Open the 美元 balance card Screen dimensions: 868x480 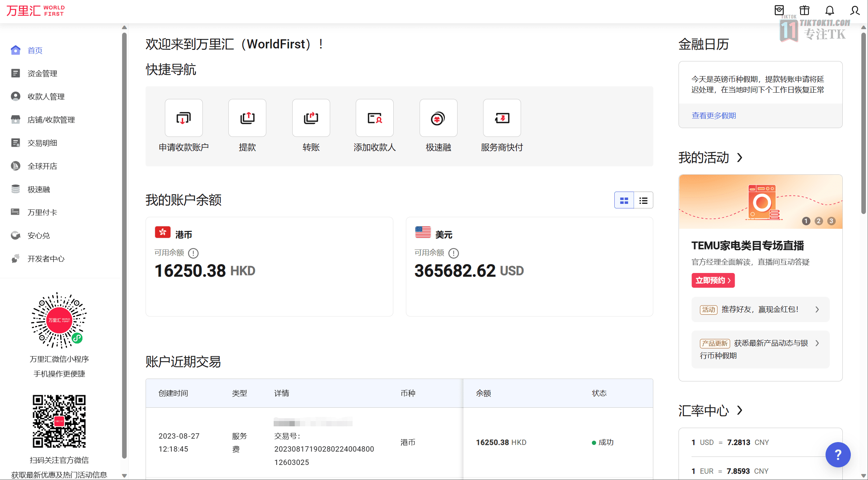529,267
